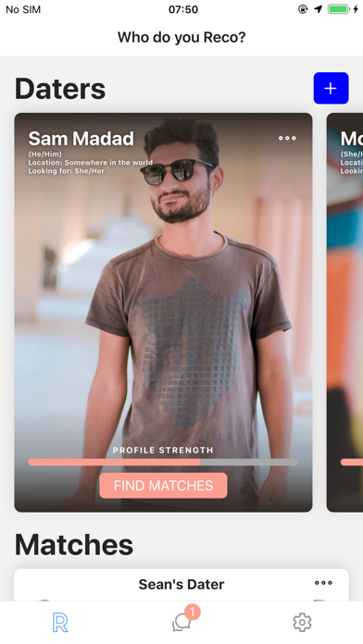Tap the Daters section heading

pos(60,89)
